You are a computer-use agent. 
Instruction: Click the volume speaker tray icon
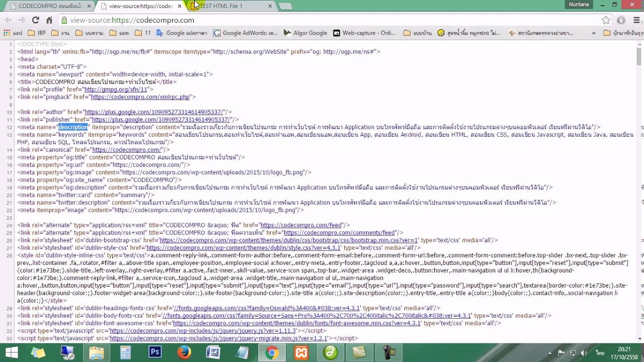point(584,353)
